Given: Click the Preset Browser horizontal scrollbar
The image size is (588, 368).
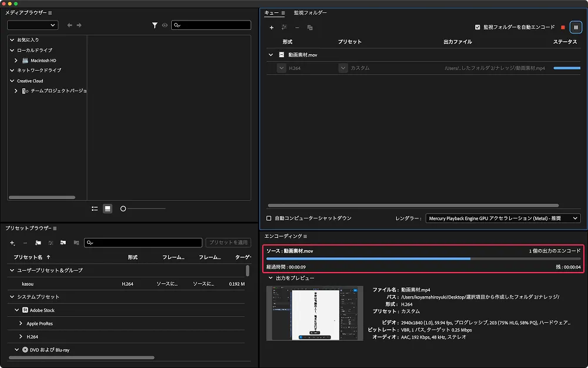Looking at the screenshot, I should pyautogui.click(x=81, y=357).
